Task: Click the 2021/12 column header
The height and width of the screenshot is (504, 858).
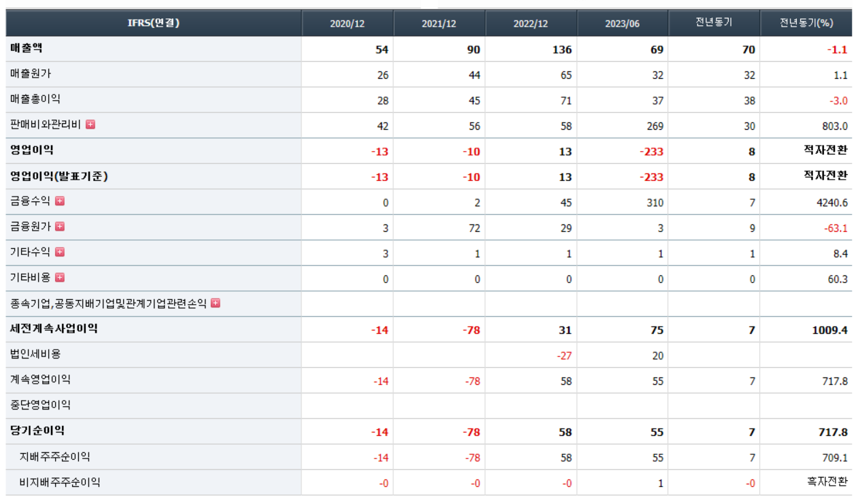Action: 440,23
